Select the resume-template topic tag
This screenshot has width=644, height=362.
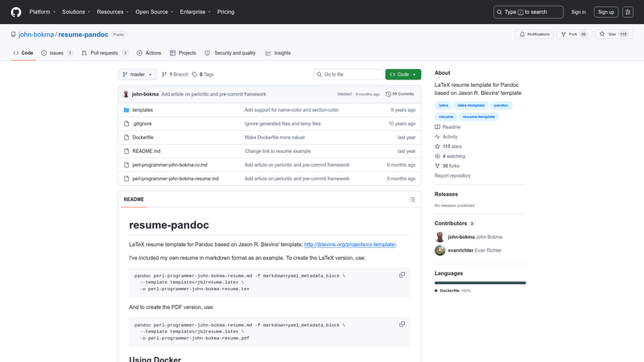coord(479,117)
